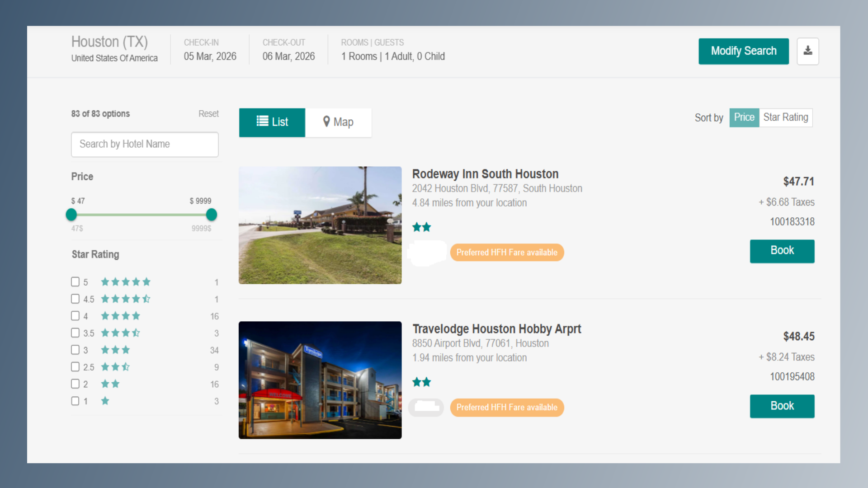Switch to List view tab
This screenshot has width=868, height=488.
click(x=272, y=122)
